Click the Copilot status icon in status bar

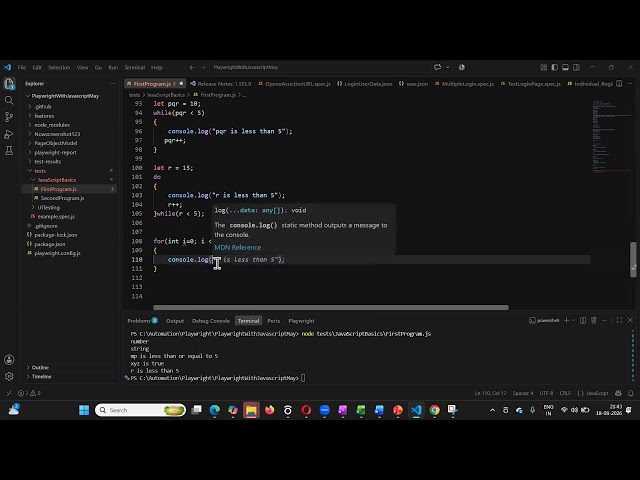pos(618,393)
